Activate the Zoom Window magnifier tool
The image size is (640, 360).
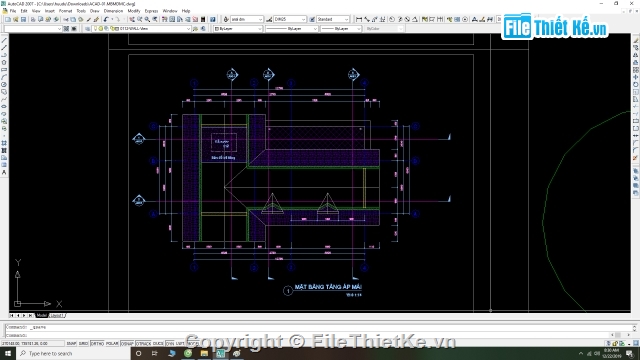pos(147,19)
